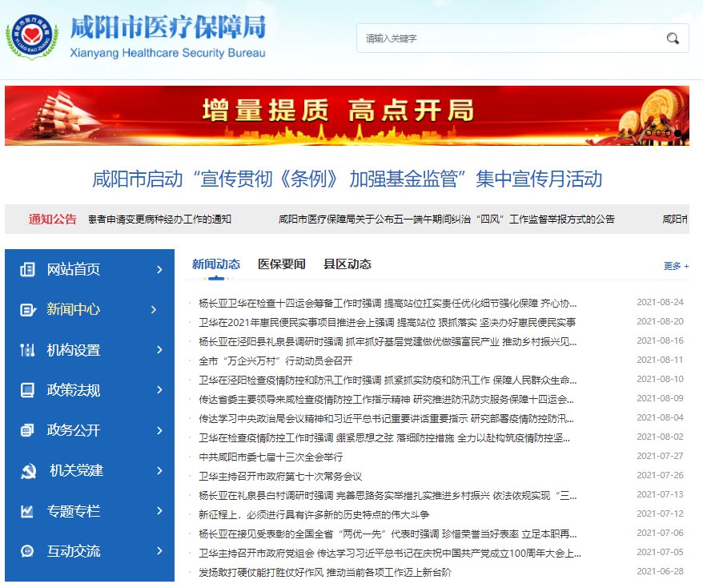This screenshot has height=588, width=703.
Task: Open news 杨长亚卫华在检查十四运会筹备工作时强调
Action: pyautogui.click(x=388, y=304)
